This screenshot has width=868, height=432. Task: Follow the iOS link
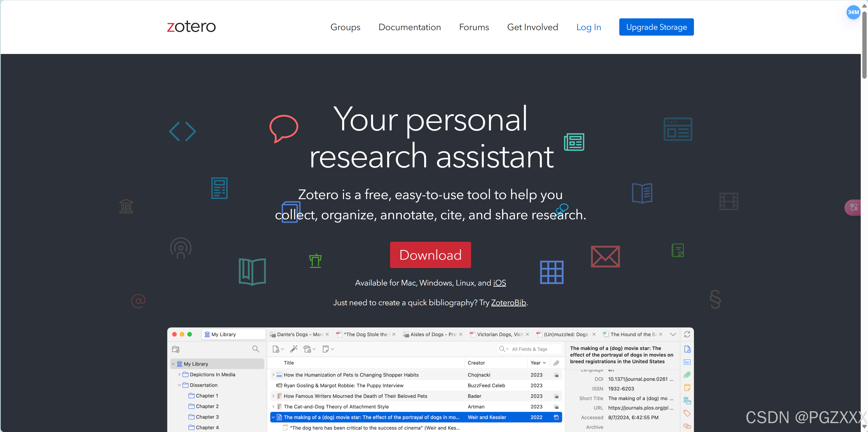click(x=500, y=283)
